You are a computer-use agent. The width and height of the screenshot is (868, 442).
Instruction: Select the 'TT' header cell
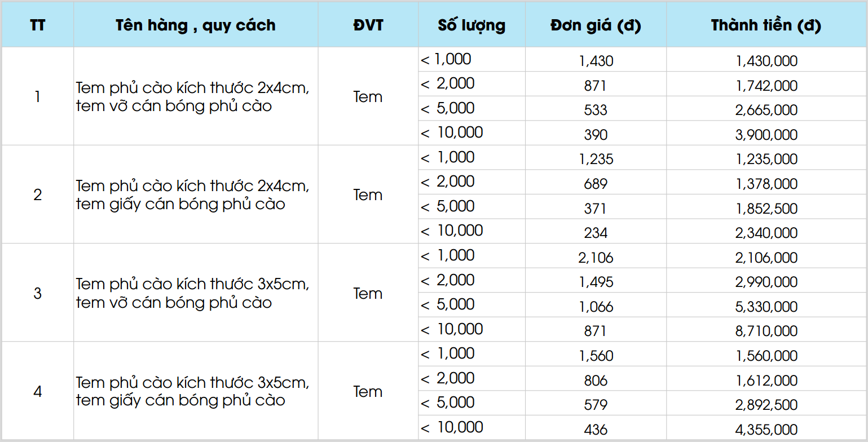[38, 25]
